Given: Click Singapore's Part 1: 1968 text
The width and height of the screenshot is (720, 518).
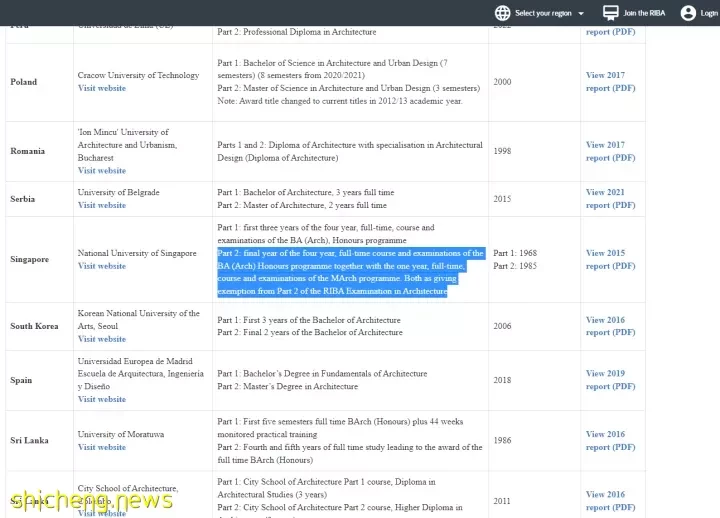Looking at the screenshot, I should pyautogui.click(x=515, y=253).
